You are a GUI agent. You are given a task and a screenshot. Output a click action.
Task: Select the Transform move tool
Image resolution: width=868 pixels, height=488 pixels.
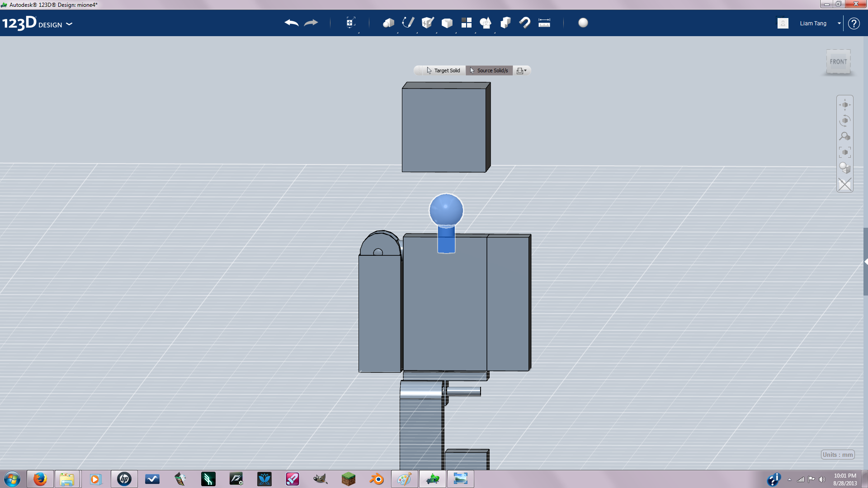tap(350, 23)
